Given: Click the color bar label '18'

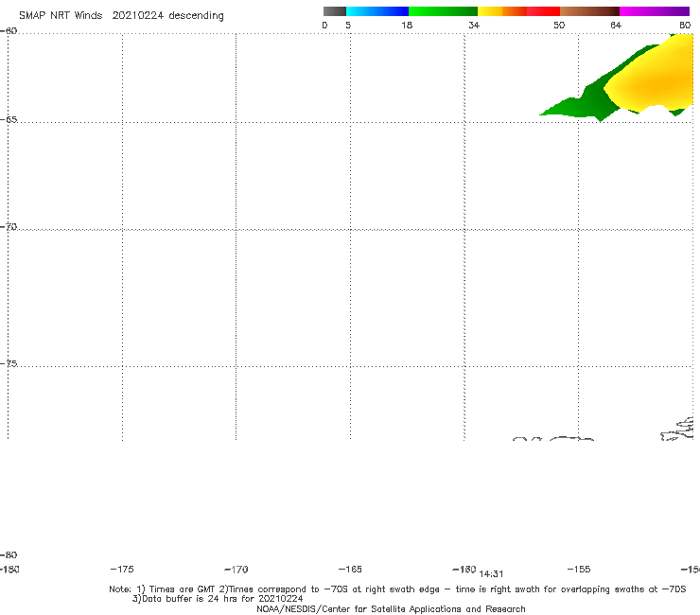Looking at the screenshot, I should coord(407,26).
